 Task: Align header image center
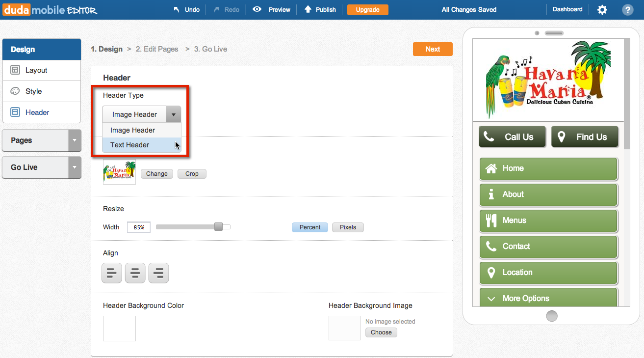pyautogui.click(x=135, y=273)
